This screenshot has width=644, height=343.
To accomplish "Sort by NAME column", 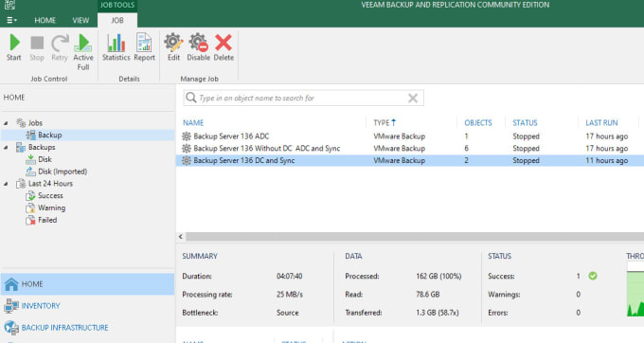I will point(193,122).
